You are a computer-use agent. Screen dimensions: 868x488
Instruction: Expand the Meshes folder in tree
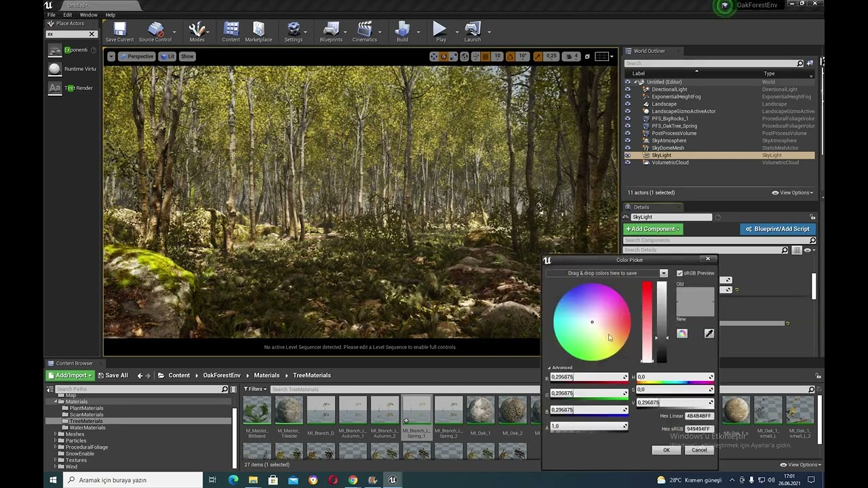pyautogui.click(x=55, y=434)
